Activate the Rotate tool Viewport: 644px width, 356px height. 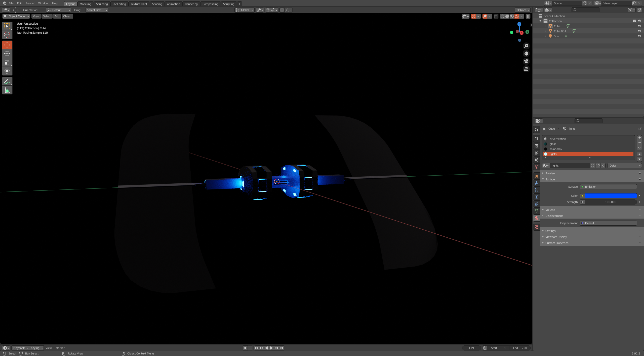pos(7,54)
